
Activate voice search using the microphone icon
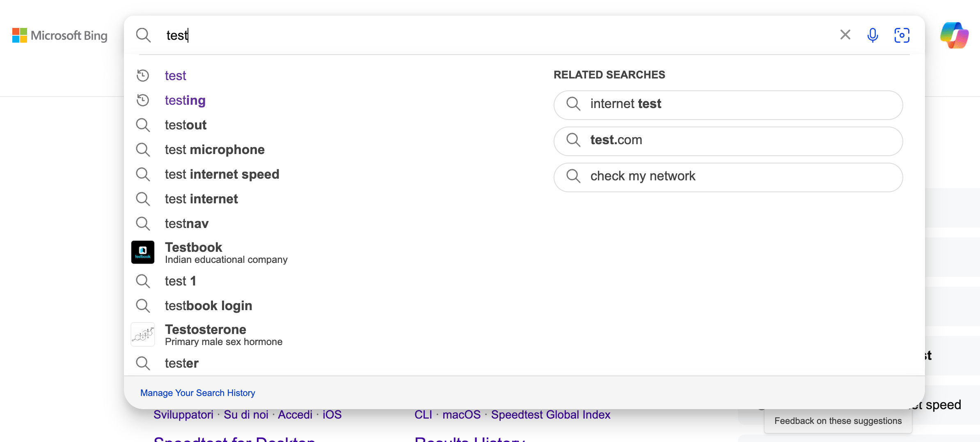tap(873, 35)
